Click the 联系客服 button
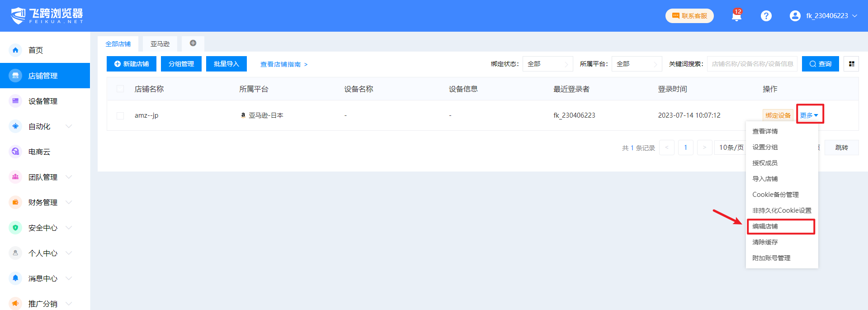This screenshot has height=310, width=868. 689,16
